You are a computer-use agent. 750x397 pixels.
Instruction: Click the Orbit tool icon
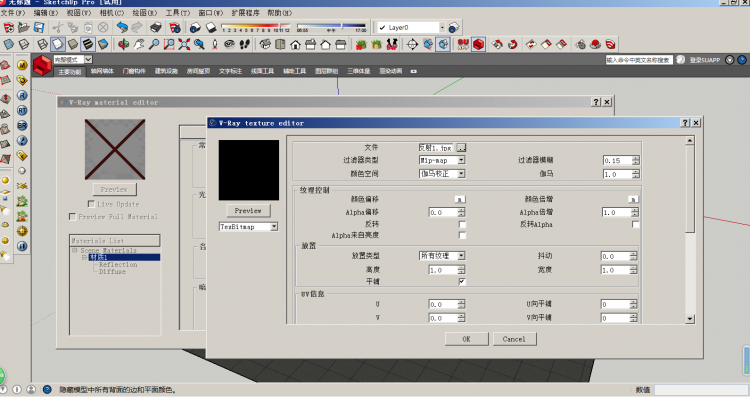click(x=124, y=44)
